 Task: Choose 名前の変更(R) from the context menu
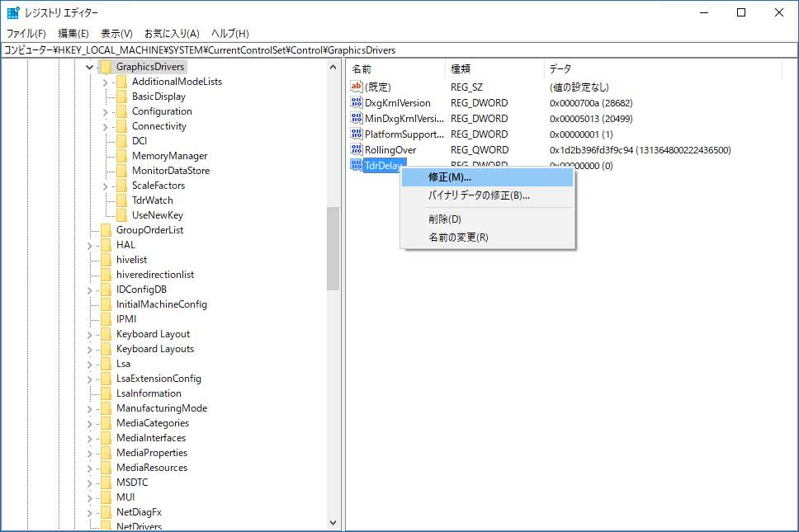(x=488, y=238)
